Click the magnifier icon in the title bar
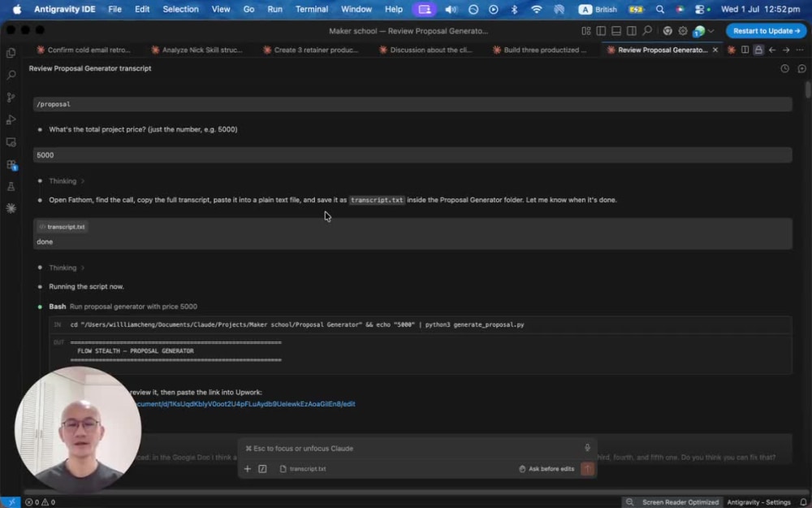The image size is (812, 508). [x=647, y=31]
